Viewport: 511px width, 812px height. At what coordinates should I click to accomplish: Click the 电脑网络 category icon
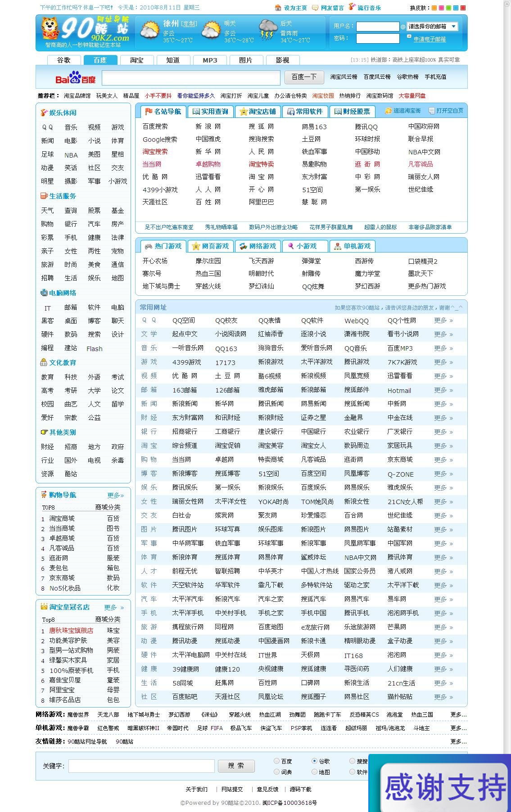(44, 293)
